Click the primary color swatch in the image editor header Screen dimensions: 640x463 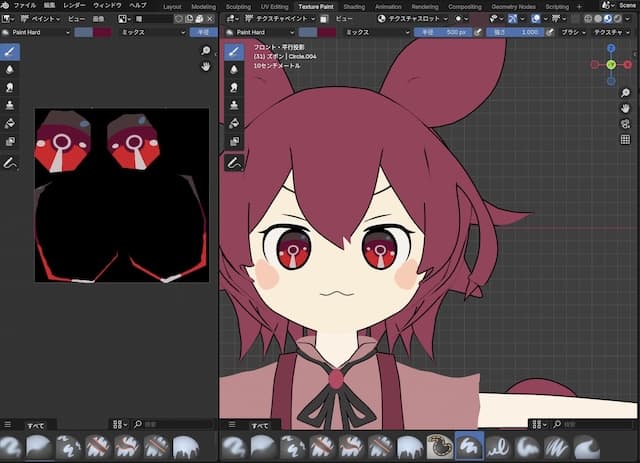[x=84, y=32]
